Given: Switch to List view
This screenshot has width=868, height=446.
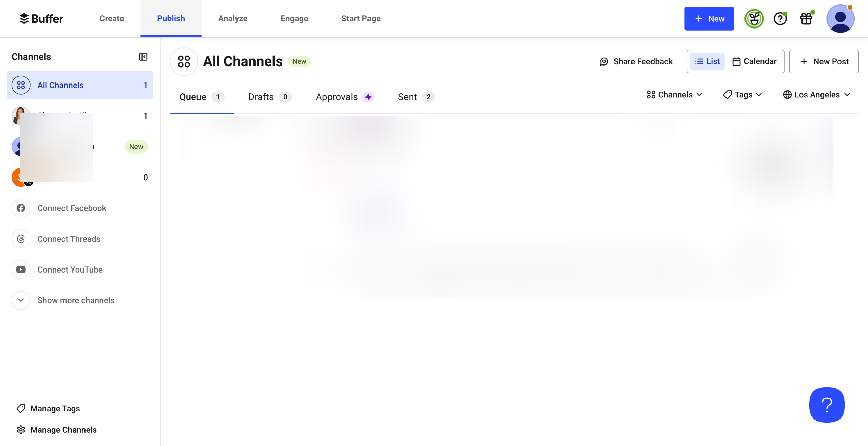Looking at the screenshot, I should click(x=707, y=61).
